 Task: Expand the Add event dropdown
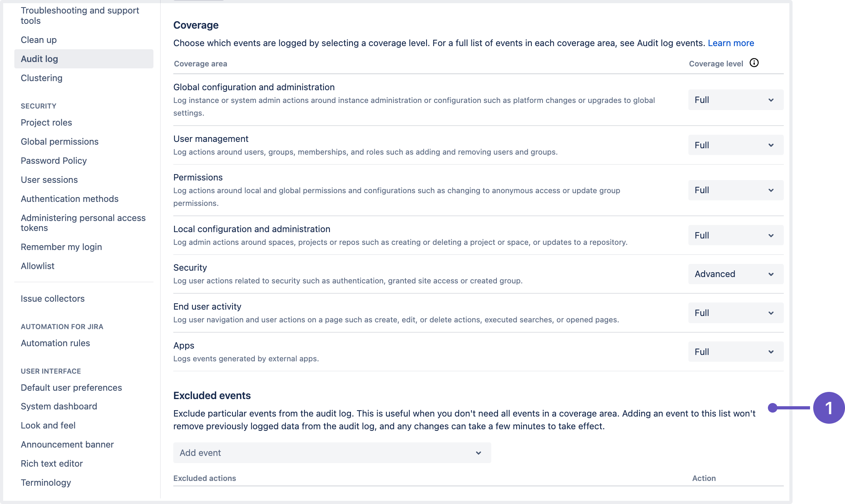[x=332, y=453]
